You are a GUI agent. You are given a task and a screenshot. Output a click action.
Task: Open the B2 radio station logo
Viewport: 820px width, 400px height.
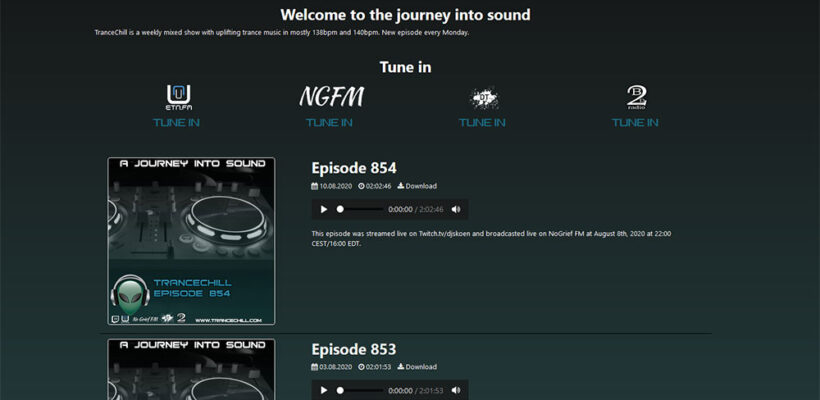636,97
